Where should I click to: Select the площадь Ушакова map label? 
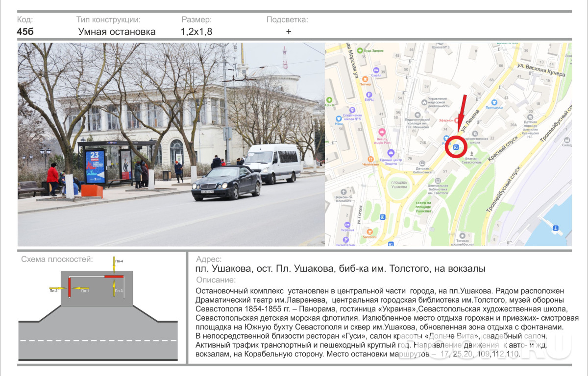coord(399,185)
